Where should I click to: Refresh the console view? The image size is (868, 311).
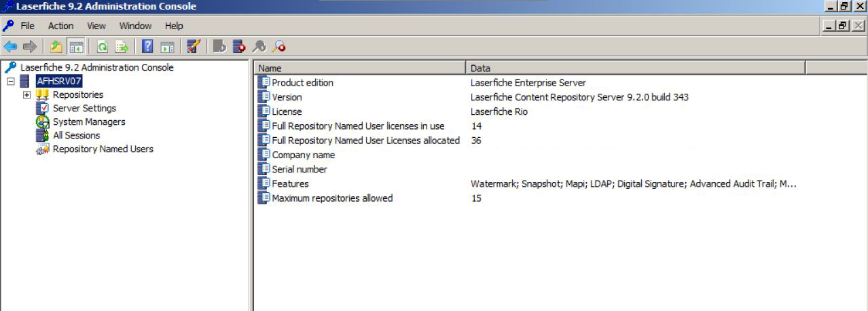tap(103, 46)
